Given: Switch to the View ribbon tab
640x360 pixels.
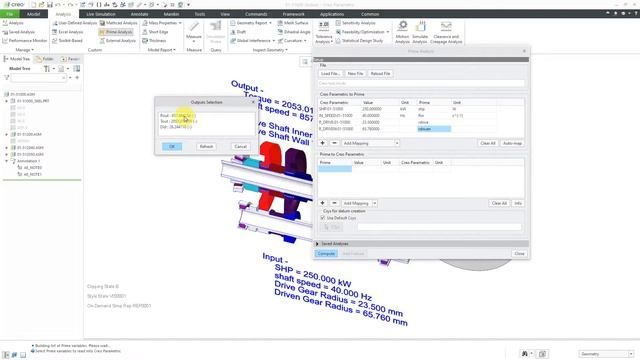Looking at the screenshot, I should click(225, 14).
